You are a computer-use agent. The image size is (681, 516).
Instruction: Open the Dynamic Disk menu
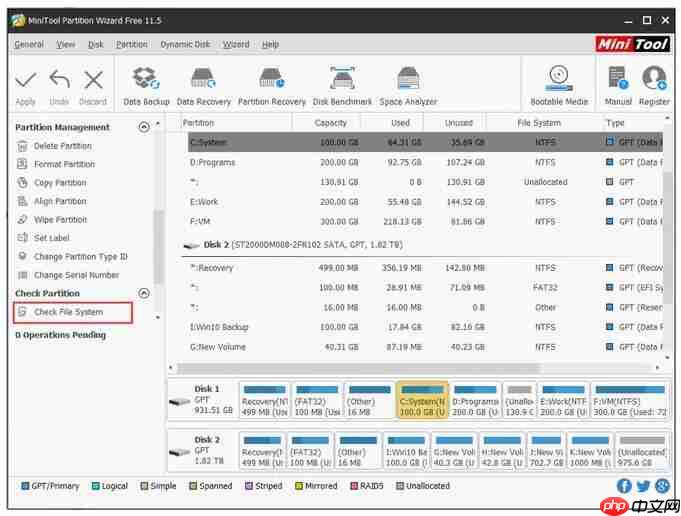[x=185, y=44]
